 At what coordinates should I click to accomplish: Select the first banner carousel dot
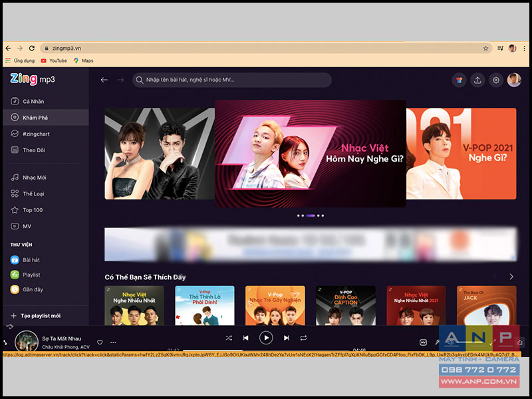point(298,215)
